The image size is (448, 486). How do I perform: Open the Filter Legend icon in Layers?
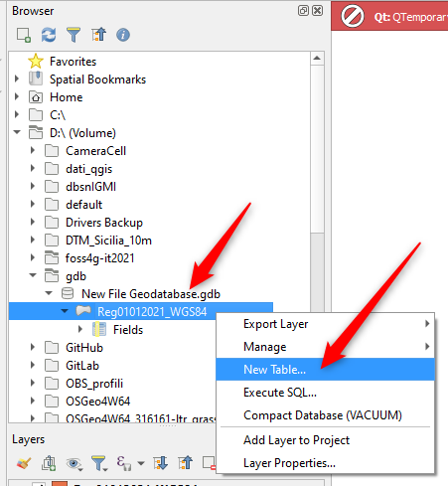[98, 463]
